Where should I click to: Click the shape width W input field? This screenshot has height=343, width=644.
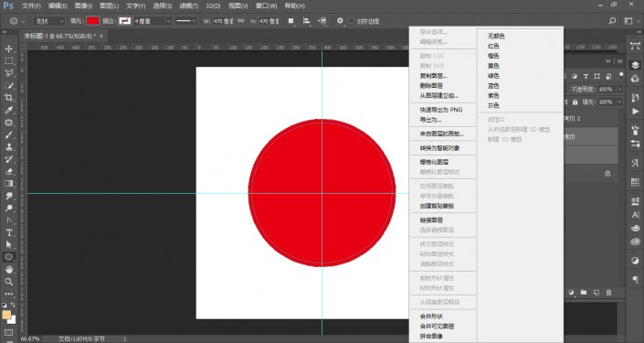click(x=224, y=21)
